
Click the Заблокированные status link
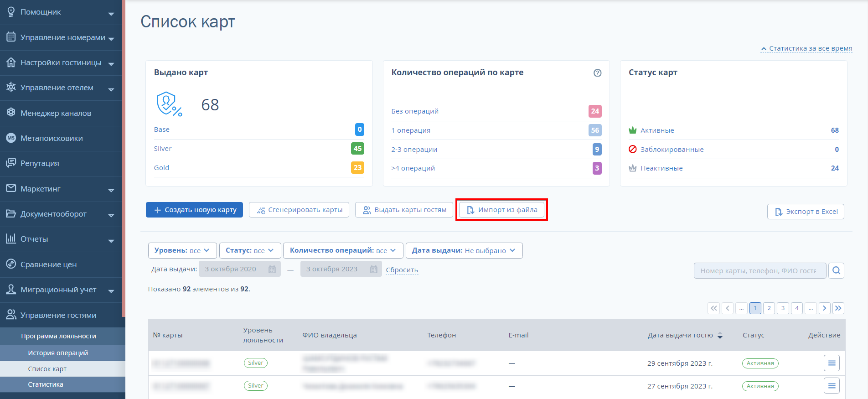(x=672, y=150)
